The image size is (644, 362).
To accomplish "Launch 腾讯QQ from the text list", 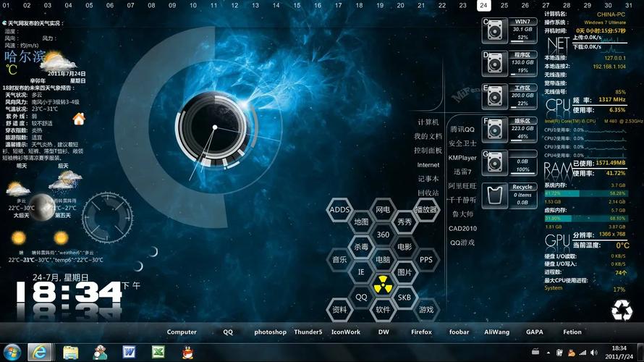I will [462, 129].
